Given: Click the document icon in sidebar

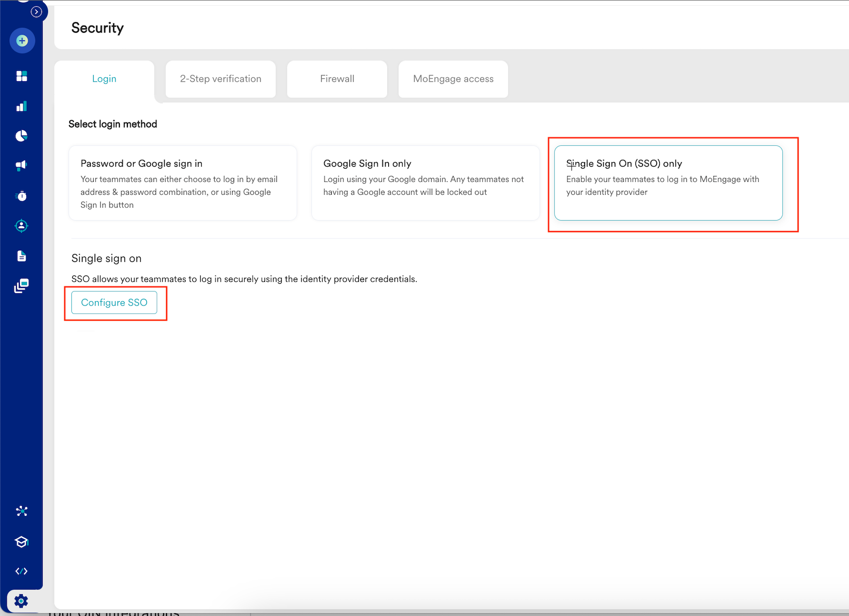Looking at the screenshot, I should 22,256.
